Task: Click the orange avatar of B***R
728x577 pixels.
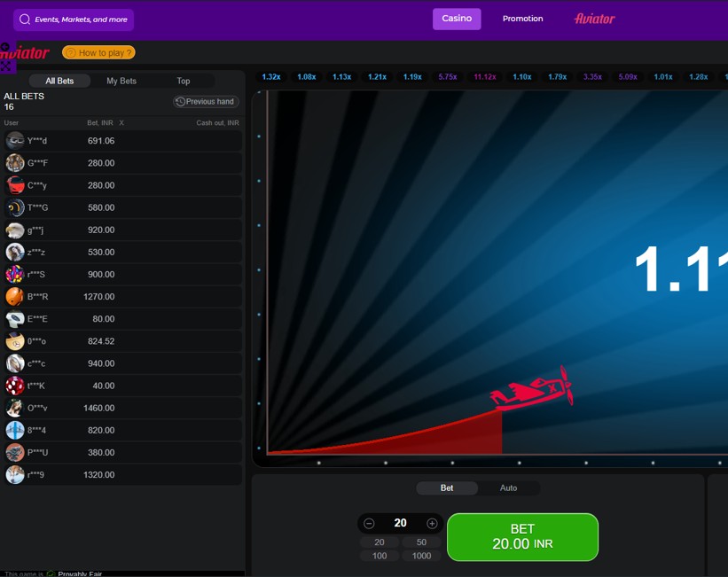Action: [x=15, y=297]
